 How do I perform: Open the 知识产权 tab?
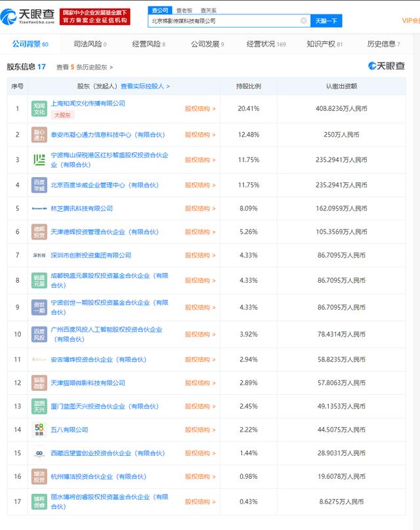[x=325, y=44]
